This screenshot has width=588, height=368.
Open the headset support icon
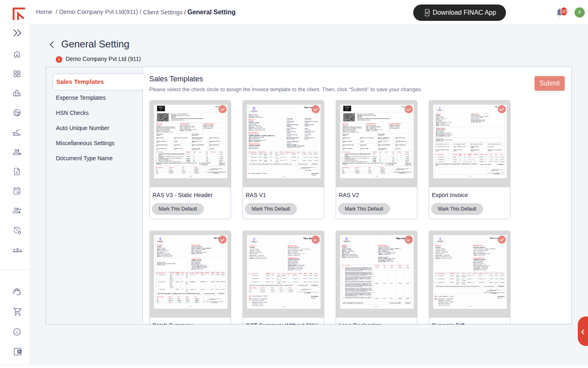pos(17,292)
